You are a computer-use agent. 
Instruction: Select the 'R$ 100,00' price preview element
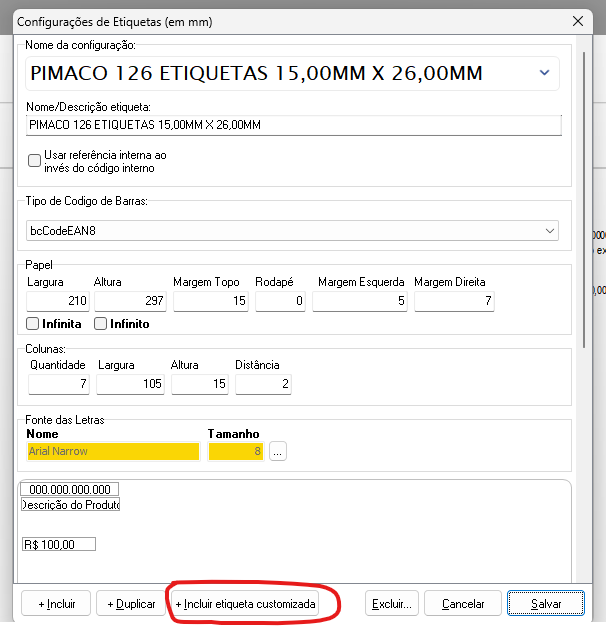coord(58,544)
